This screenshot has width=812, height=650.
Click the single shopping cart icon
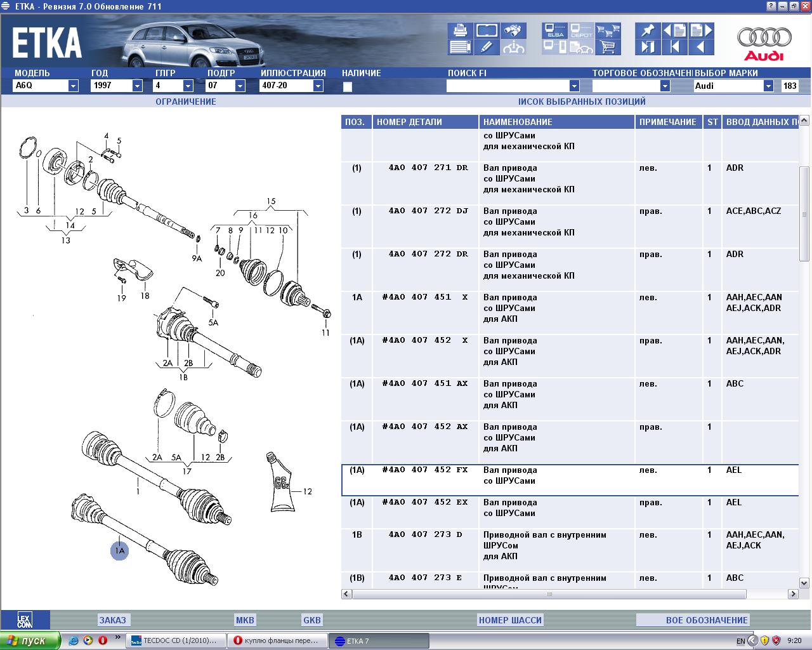click(x=608, y=47)
